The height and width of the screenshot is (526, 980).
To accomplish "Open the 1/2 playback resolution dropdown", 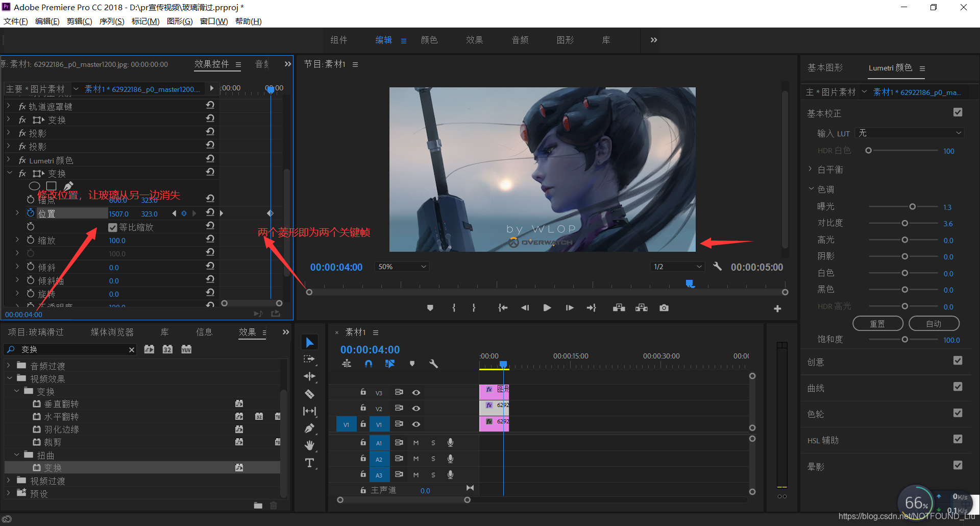I will coord(677,267).
